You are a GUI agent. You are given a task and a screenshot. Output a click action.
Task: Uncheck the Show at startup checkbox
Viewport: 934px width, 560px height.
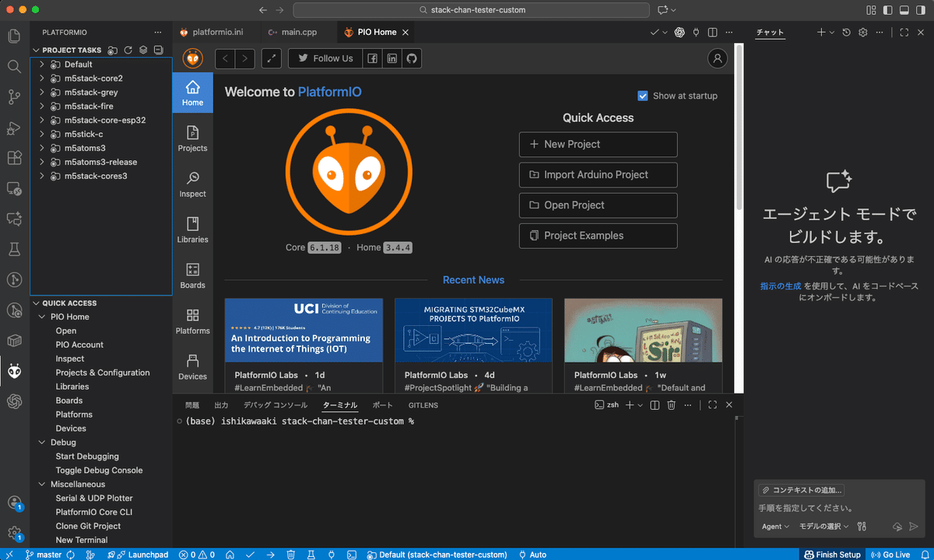tap(643, 95)
